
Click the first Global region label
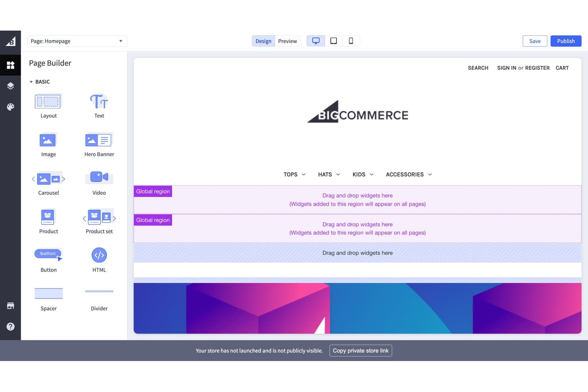pos(153,191)
